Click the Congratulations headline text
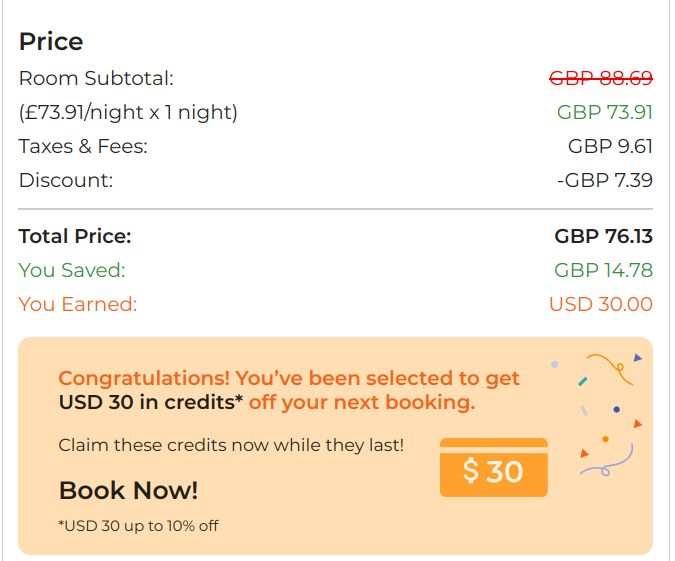Image resolution: width=675 pixels, height=561 pixels. (289, 379)
